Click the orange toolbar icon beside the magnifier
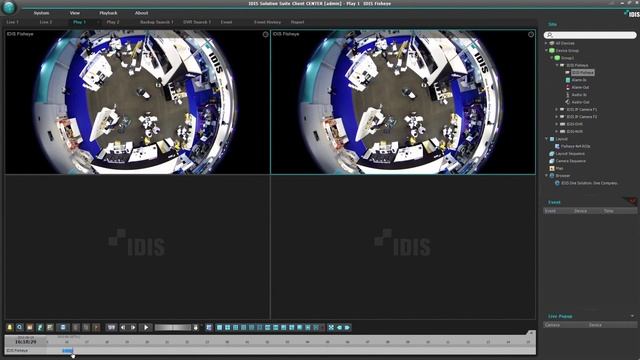This screenshot has height=360, width=640. (x=30, y=327)
